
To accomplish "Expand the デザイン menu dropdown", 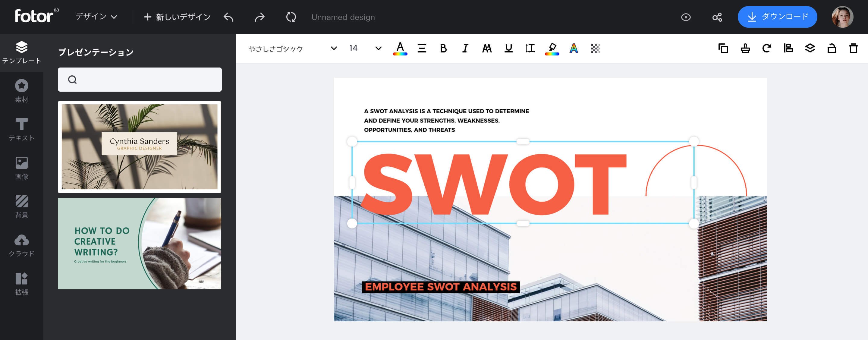I will coord(96,17).
